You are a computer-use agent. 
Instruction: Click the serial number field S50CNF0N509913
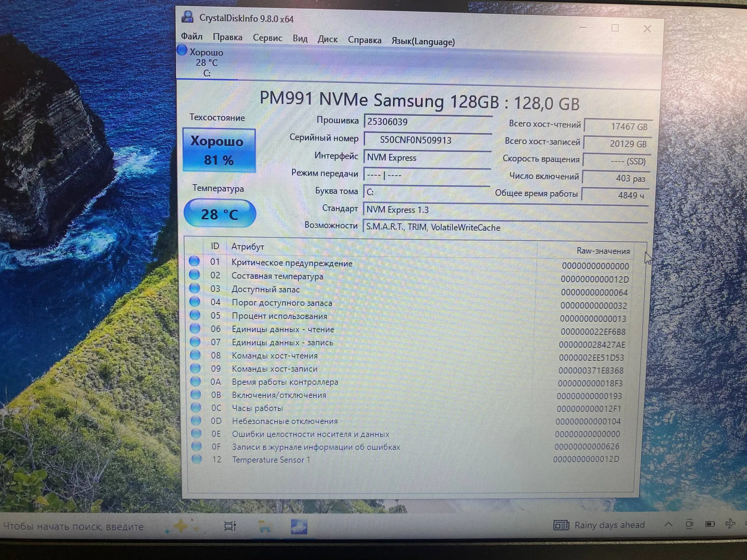pos(428,140)
